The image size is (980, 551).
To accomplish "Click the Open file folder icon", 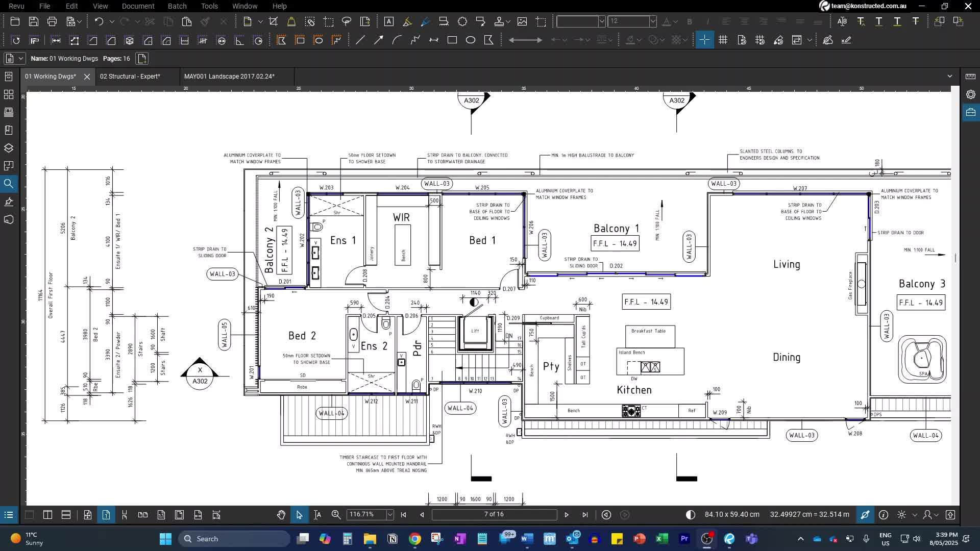I will point(15,21).
